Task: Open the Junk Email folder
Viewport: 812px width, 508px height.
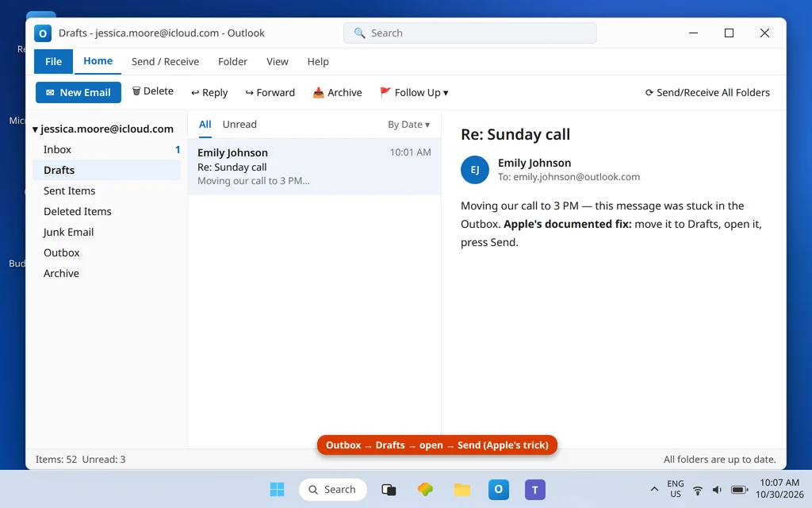Action: tap(107, 233)
